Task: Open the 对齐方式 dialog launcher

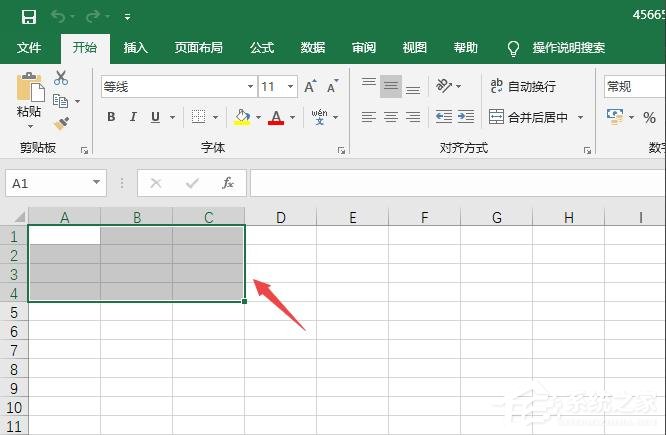Action: pyautogui.click(x=587, y=150)
